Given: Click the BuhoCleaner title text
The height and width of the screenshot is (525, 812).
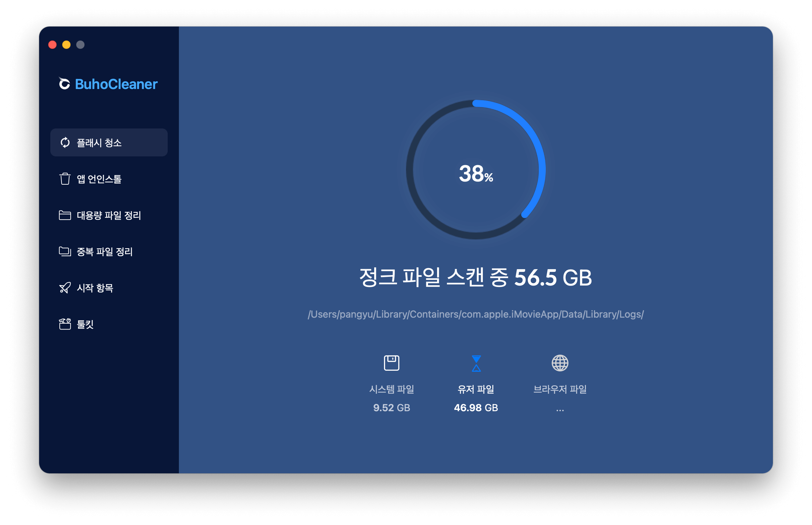Looking at the screenshot, I should point(116,84).
